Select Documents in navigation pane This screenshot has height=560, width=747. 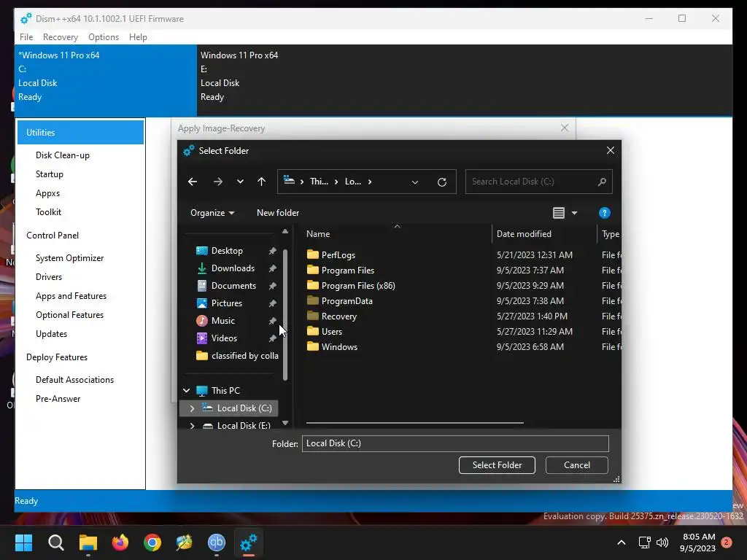click(x=233, y=286)
